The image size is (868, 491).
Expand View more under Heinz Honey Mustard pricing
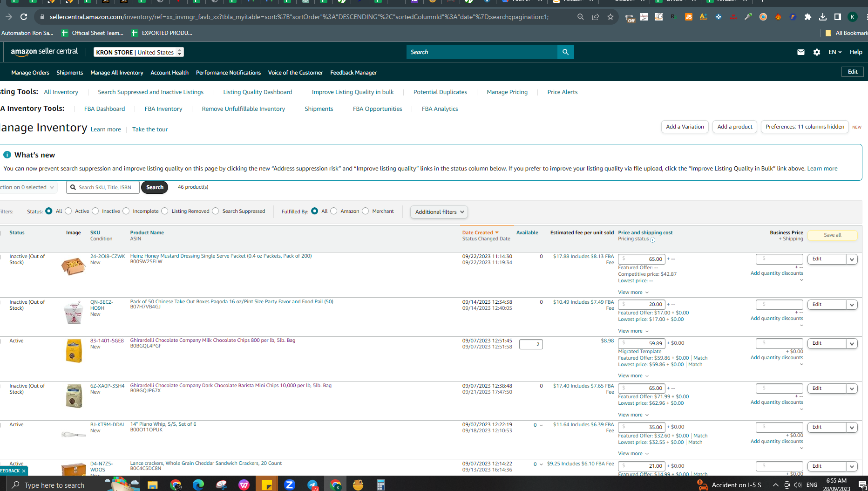[633, 293]
